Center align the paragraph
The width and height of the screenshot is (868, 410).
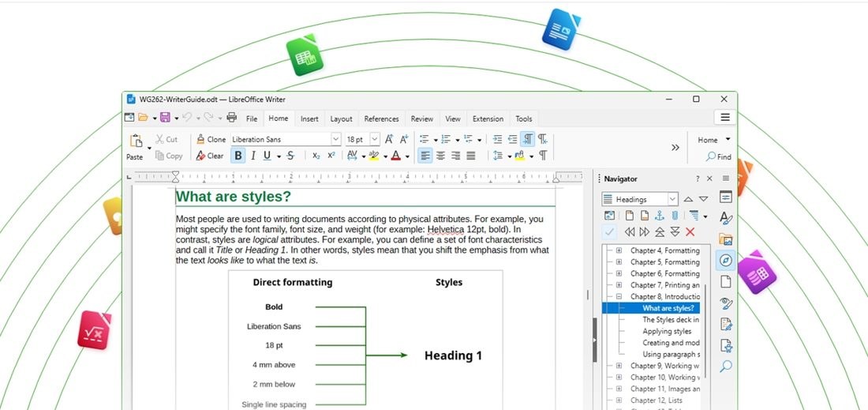coord(440,156)
